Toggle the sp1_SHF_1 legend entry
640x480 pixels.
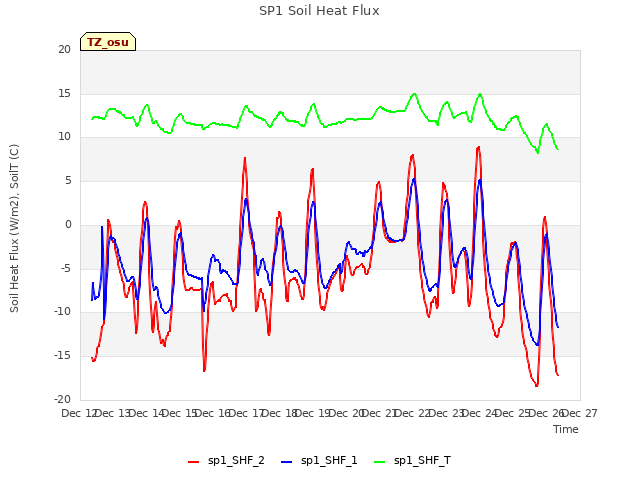tap(319, 461)
